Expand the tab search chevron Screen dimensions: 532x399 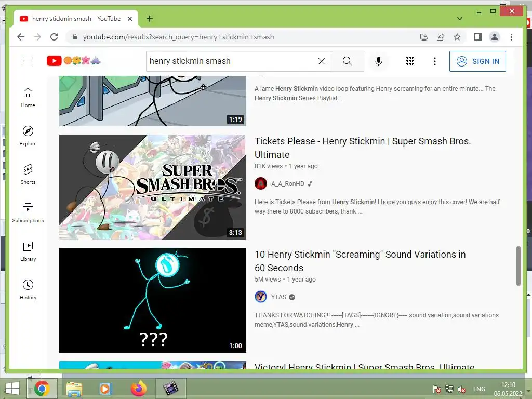(x=460, y=19)
